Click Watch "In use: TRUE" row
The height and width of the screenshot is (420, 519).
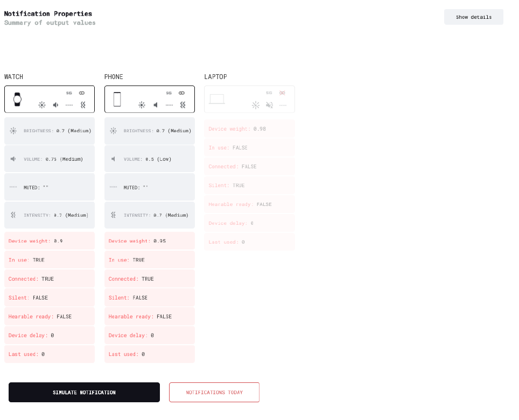[x=50, y=260]
